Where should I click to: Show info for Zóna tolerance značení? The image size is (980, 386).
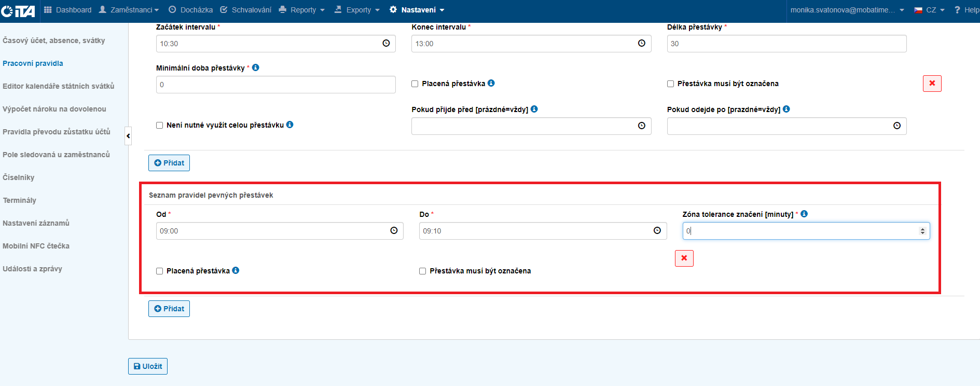804,214
